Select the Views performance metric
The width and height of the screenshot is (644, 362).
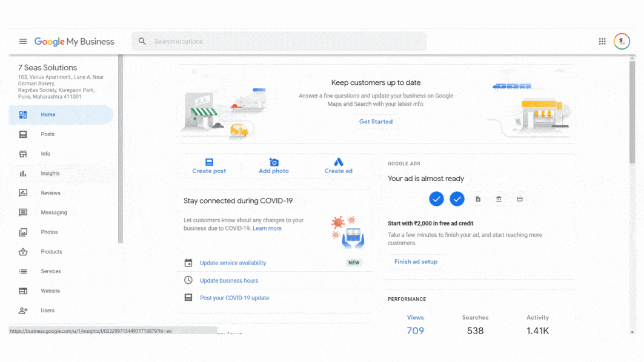click(415, 324)
